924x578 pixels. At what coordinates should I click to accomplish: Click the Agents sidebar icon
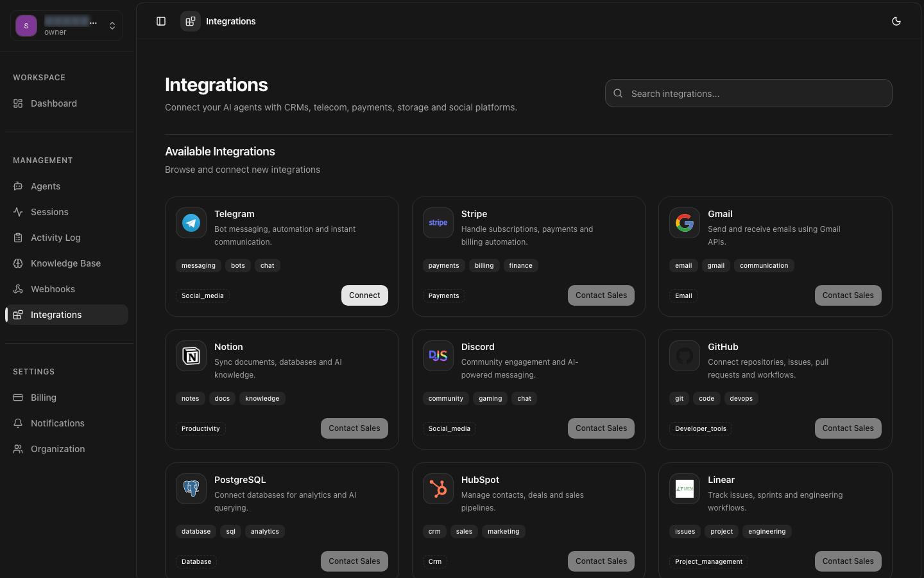tap(18, 186)
